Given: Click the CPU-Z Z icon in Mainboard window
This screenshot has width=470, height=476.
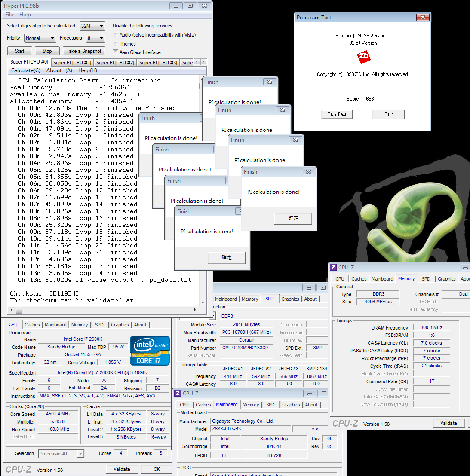Looking at the screenshot, I should (x=178, y=393).
